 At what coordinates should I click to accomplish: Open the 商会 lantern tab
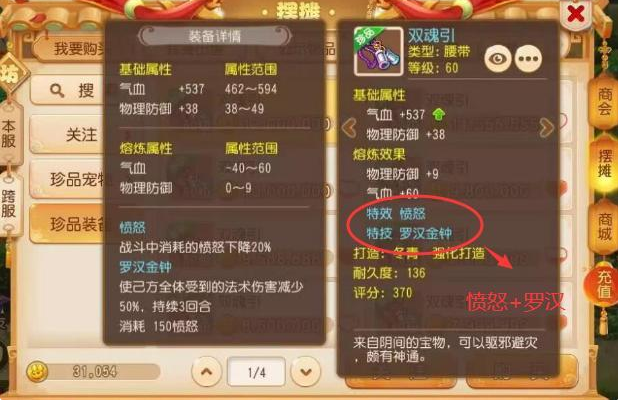604,102
